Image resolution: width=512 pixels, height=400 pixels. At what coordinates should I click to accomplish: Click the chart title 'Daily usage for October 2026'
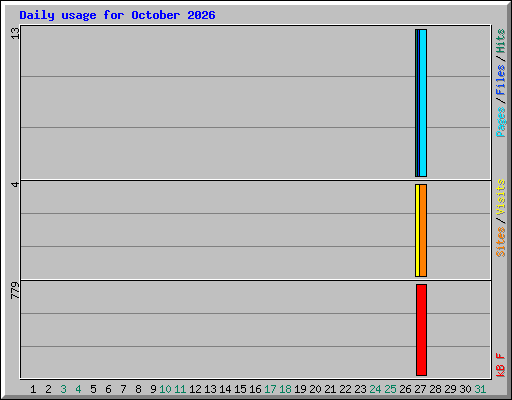click(117, 15)
